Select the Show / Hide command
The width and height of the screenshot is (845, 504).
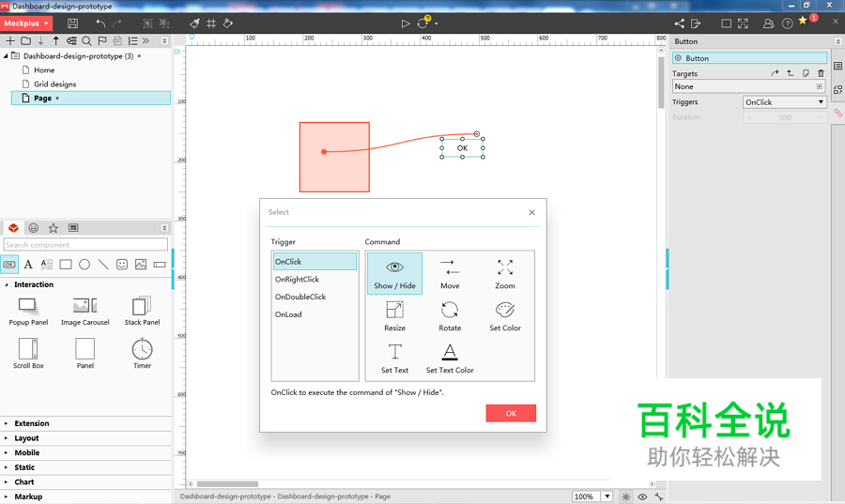point(394,273)
